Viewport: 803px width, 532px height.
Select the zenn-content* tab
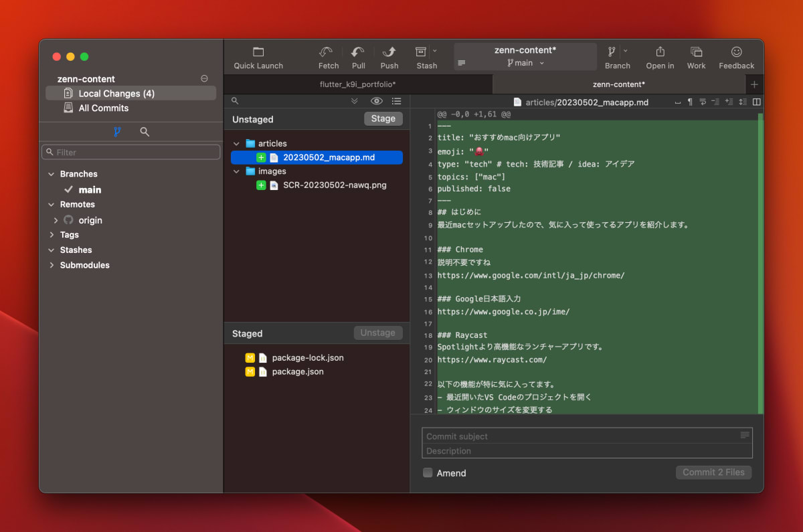click(619, 84)
